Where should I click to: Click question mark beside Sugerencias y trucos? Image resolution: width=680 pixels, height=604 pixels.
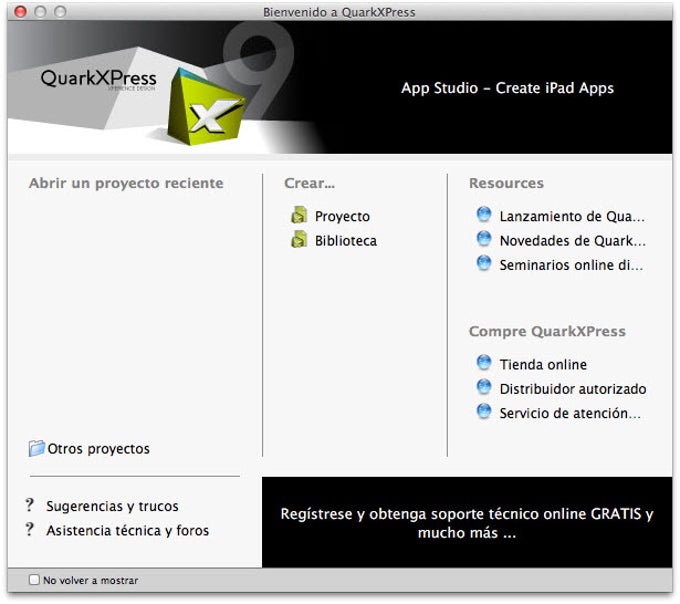pyautogui.click(x=29, y=505)
